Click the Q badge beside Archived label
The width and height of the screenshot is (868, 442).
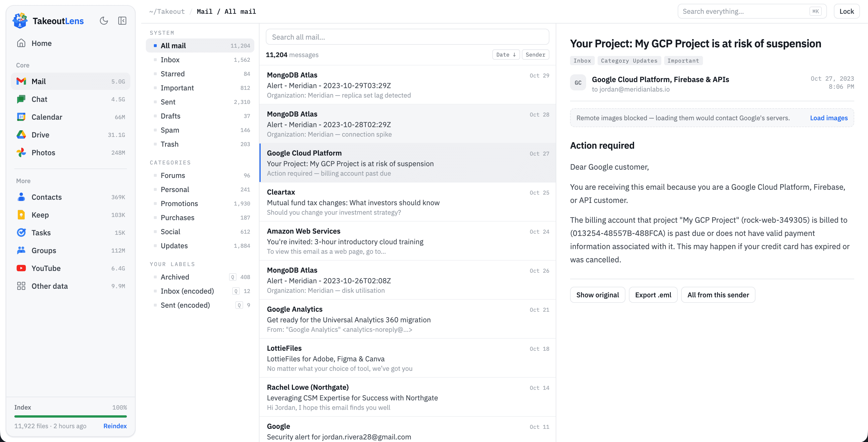click(232, 277)
